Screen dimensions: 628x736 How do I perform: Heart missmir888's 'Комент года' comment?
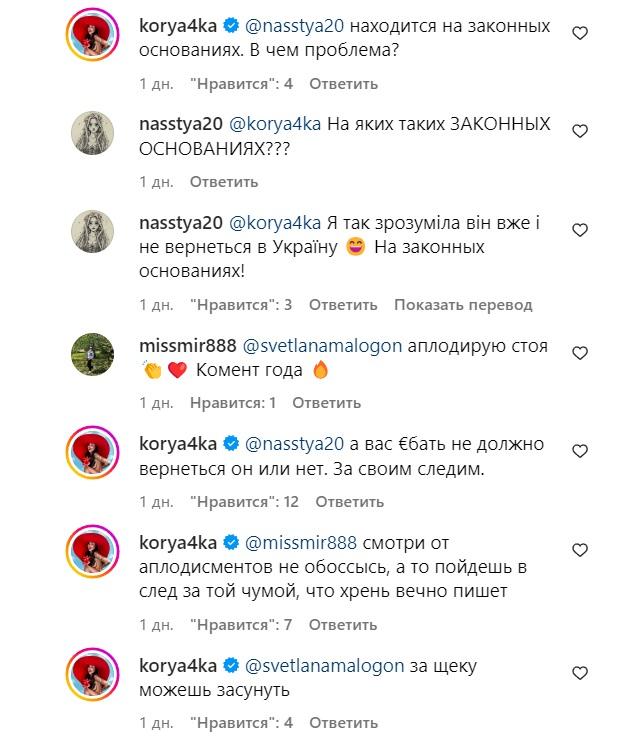point(580,353)
